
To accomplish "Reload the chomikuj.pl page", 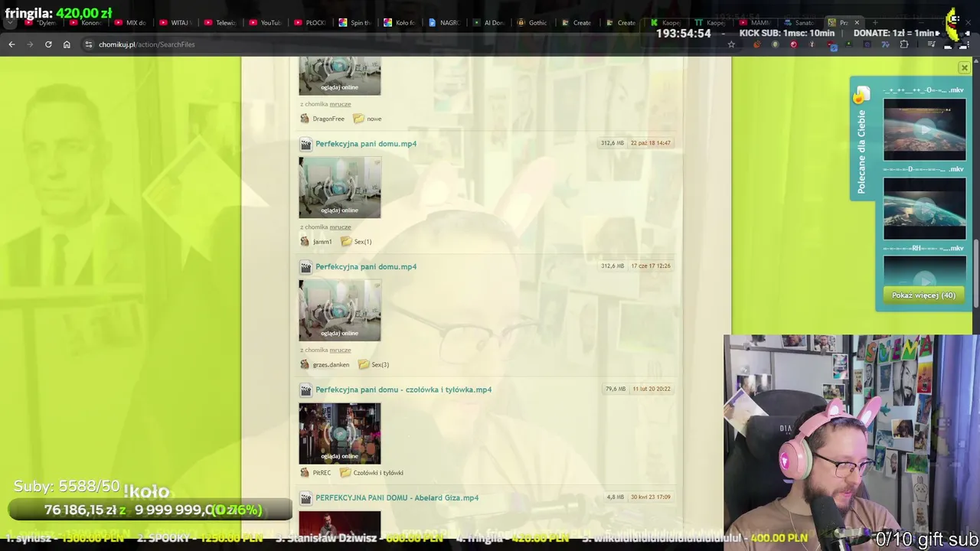I will click(x=48, y=44).
